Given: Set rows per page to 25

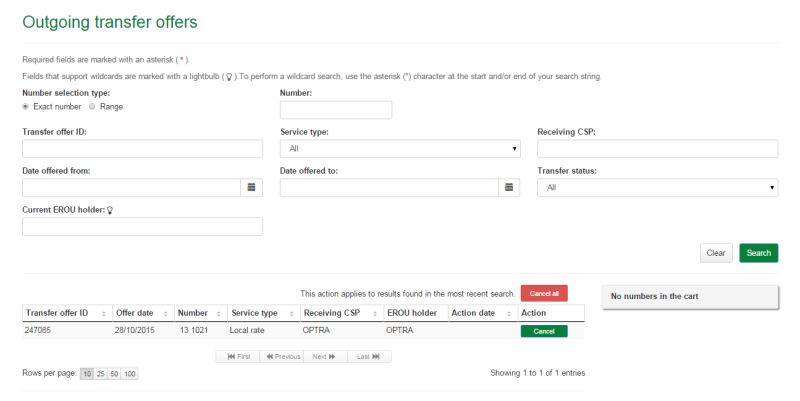Looking at the screenshot, I should coord(101,374).
